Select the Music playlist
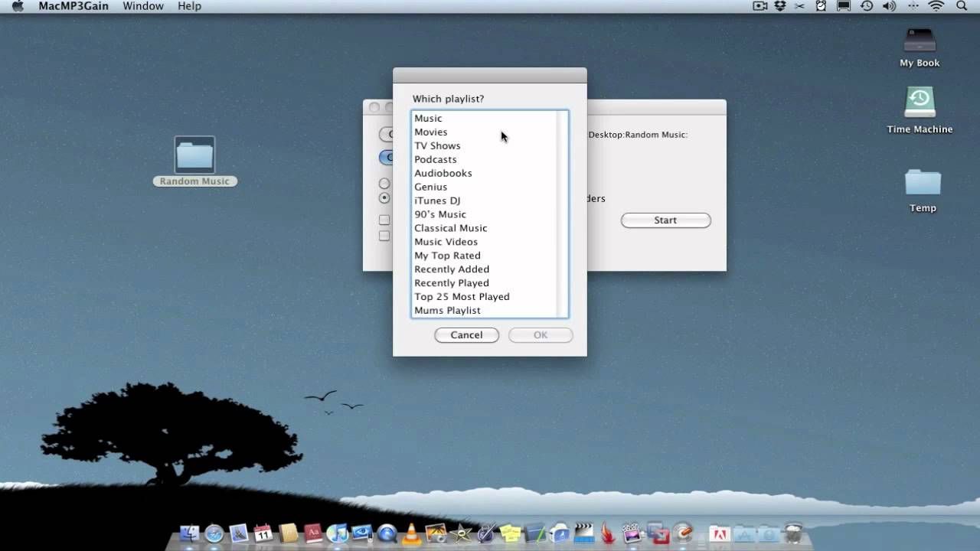This screenshot has height=551, width=980. [428, 119]
